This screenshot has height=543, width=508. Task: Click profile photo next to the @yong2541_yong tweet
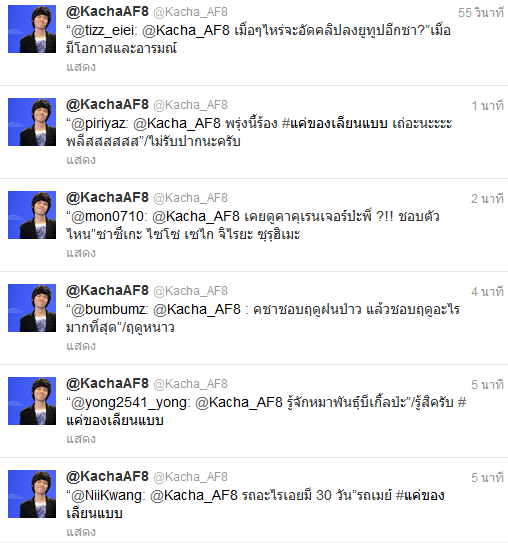pos(32,401)
